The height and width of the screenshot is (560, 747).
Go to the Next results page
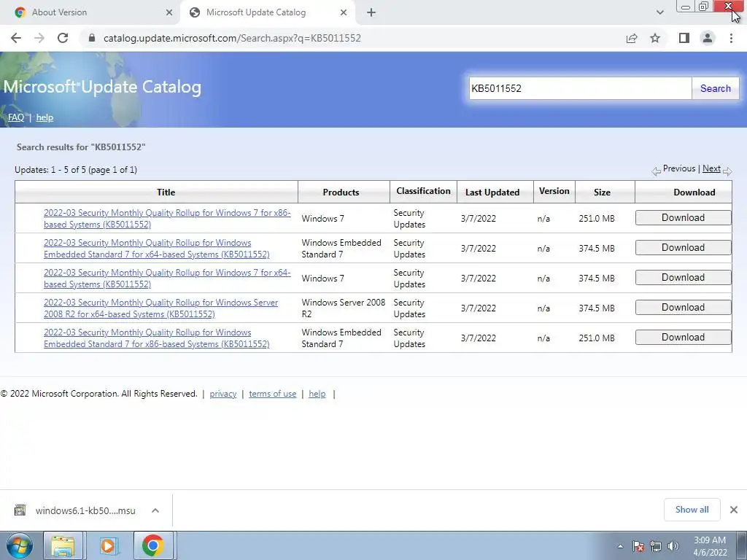tap(711, 168)
